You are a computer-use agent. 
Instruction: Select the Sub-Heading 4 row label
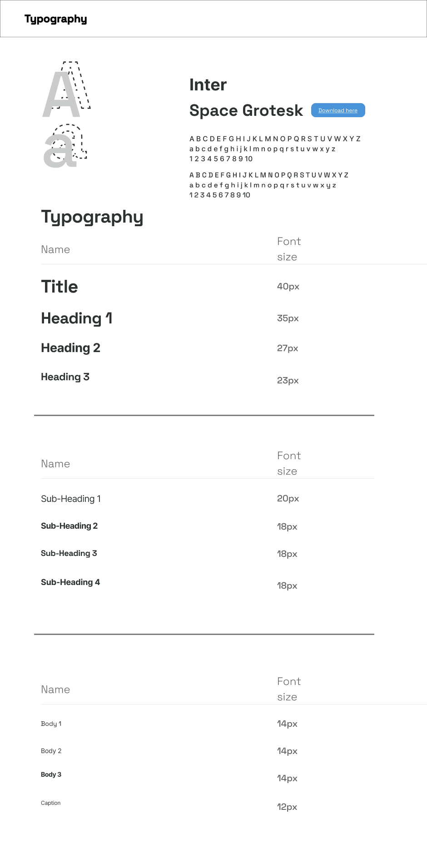pyautogui.click(x=70, y=582)
